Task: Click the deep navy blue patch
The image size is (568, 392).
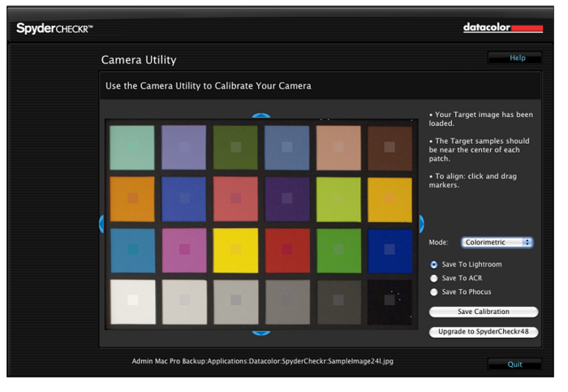Action: pyautogui.click(x=389, y=251)
